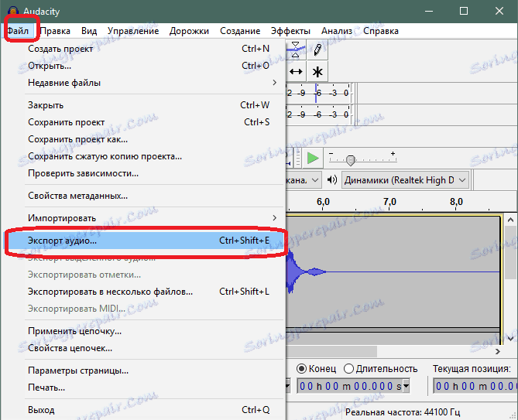Click horizontal scrollbar right arrow
This screenshot has width=518, height=420.
pos(498,352)
